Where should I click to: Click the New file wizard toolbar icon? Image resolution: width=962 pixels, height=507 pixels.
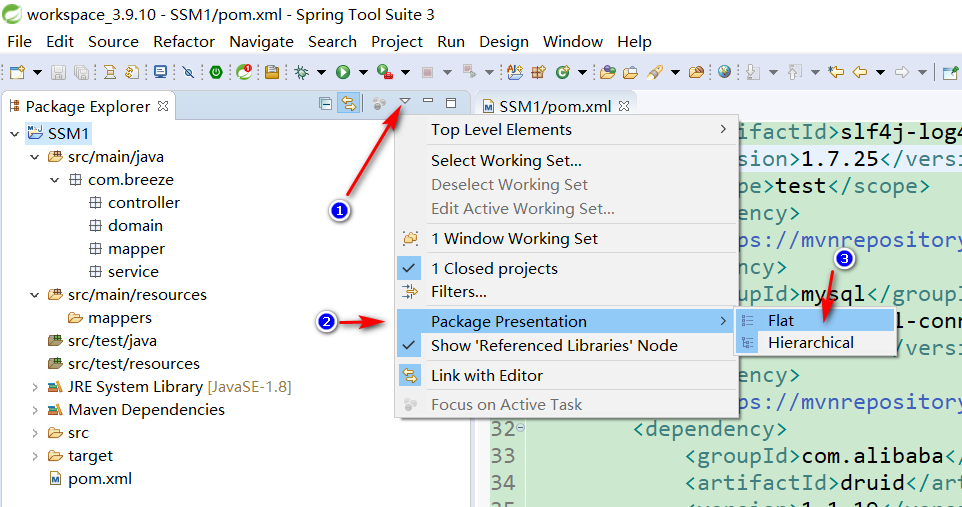(x=17, y=72)
